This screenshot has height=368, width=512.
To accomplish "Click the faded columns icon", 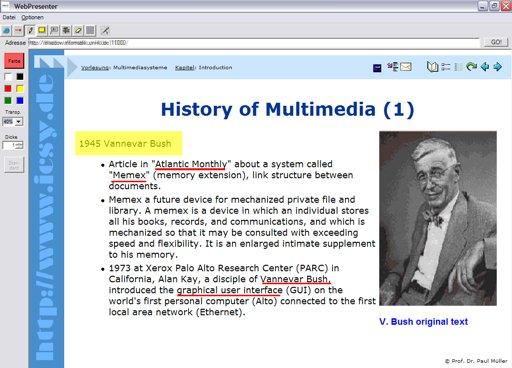I will [459, 67].
